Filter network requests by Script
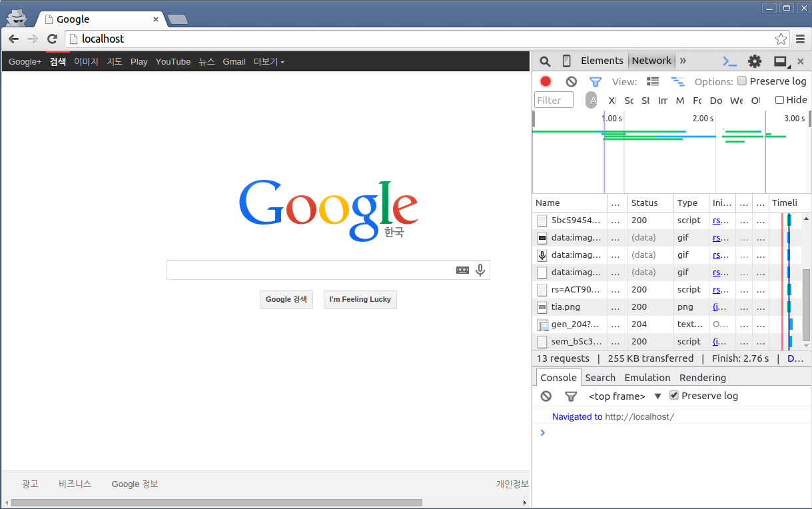 (629, 100)
